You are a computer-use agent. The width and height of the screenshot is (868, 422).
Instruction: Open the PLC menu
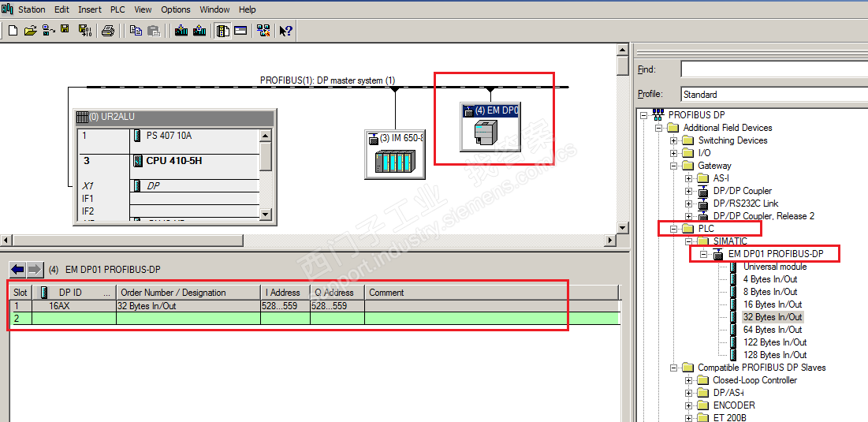point(117,9)
